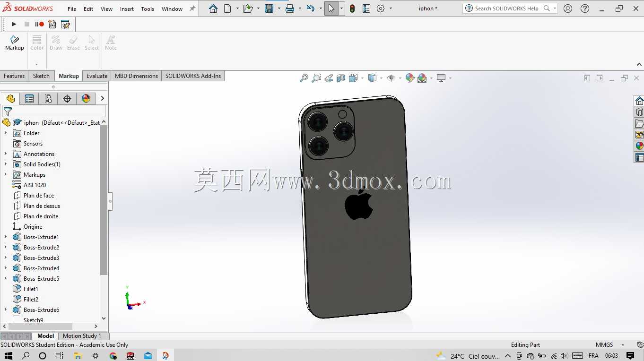Open the FeatureManager Design Tree tab
The height and width of the screenshot is (361, 644).
(10, 99)
